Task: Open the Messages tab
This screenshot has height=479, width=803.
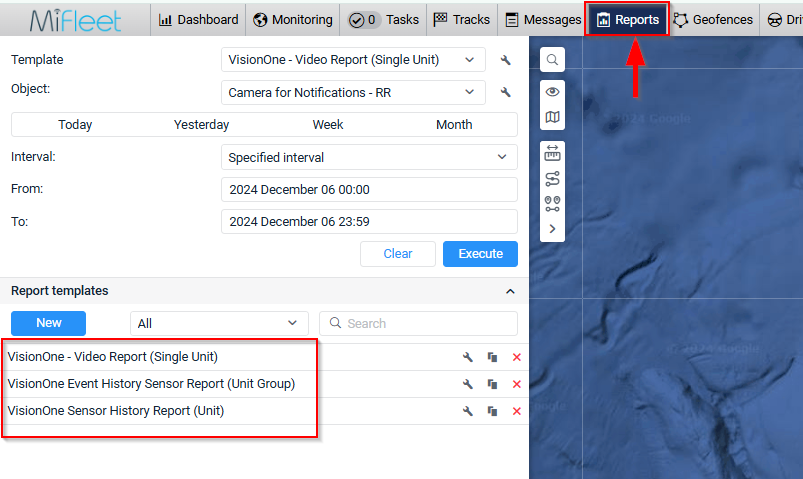Action: [x=543, y=19]
